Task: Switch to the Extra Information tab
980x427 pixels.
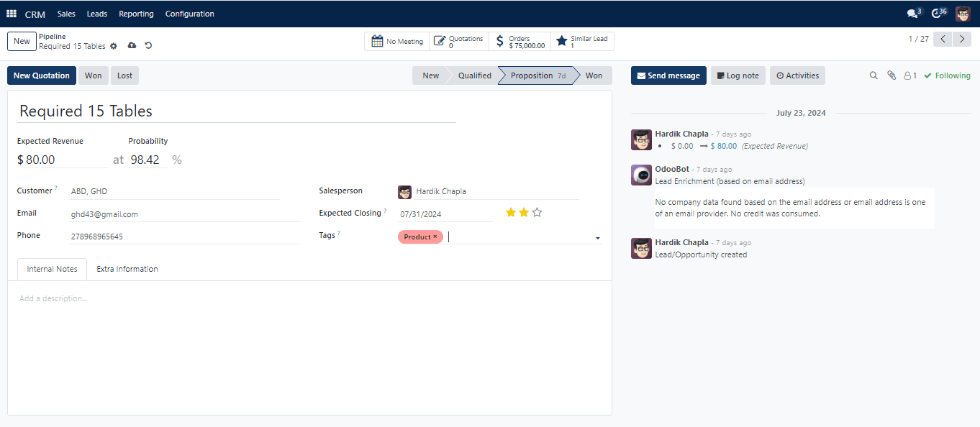Action: point(127,269)
